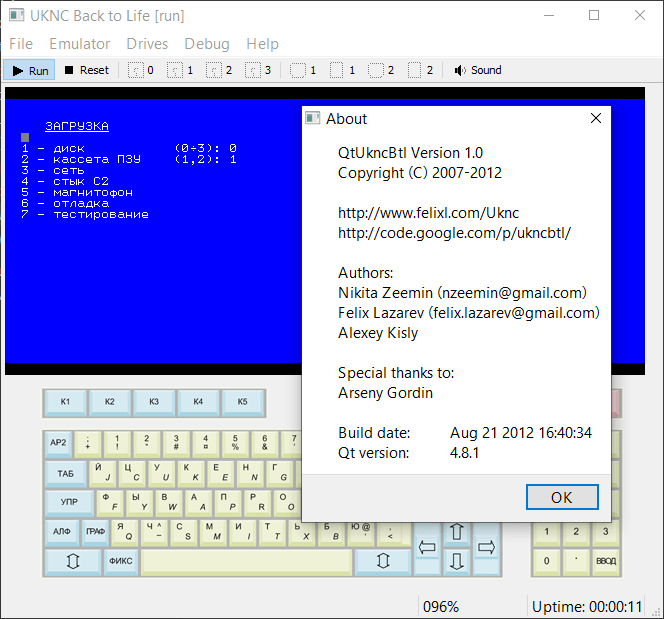
Task: Click the 3 # key in number row
Action: (176, 444)
